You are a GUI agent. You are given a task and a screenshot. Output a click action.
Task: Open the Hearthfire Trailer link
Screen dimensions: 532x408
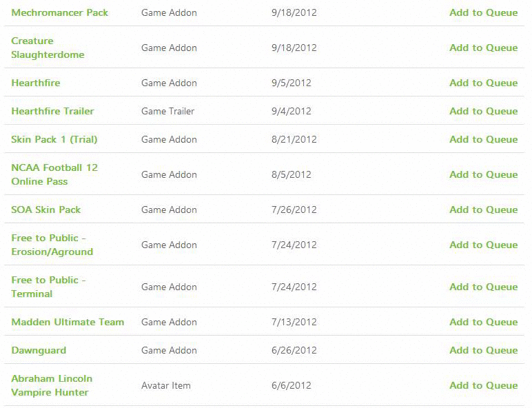coord(52,111)
